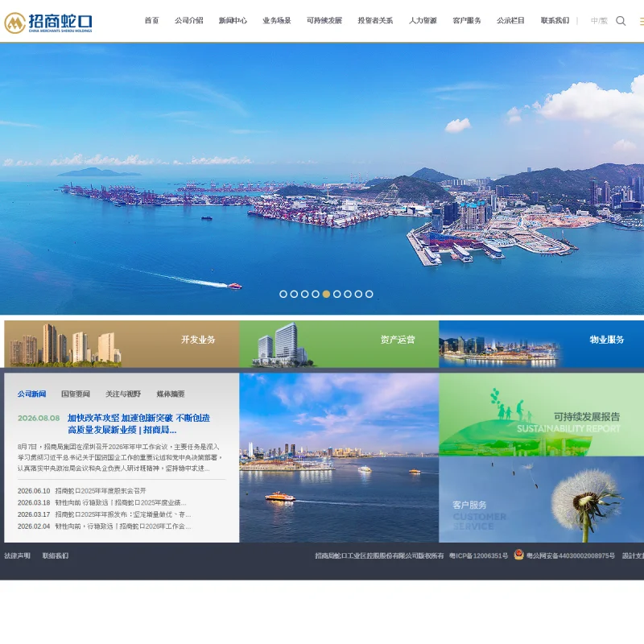Open the 物业服务 banner tile
The height and width of the screenshot is (644, 644).
[x=541, y=344]
